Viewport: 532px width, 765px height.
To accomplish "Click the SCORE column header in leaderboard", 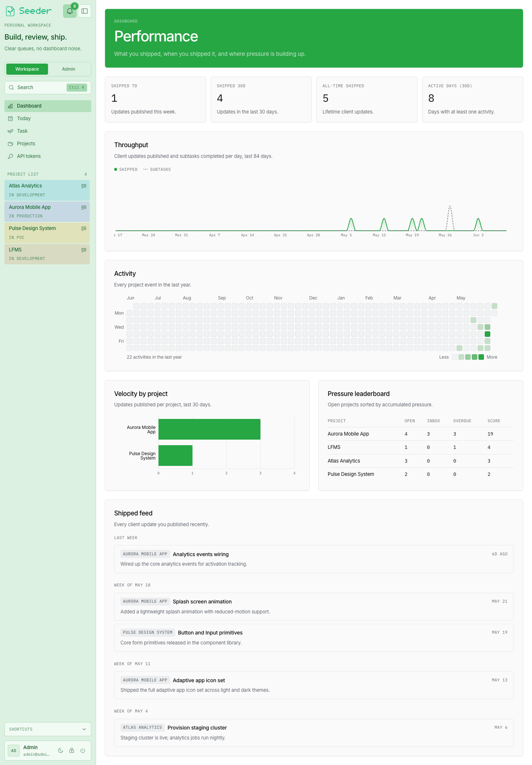I will click(494, 421).
